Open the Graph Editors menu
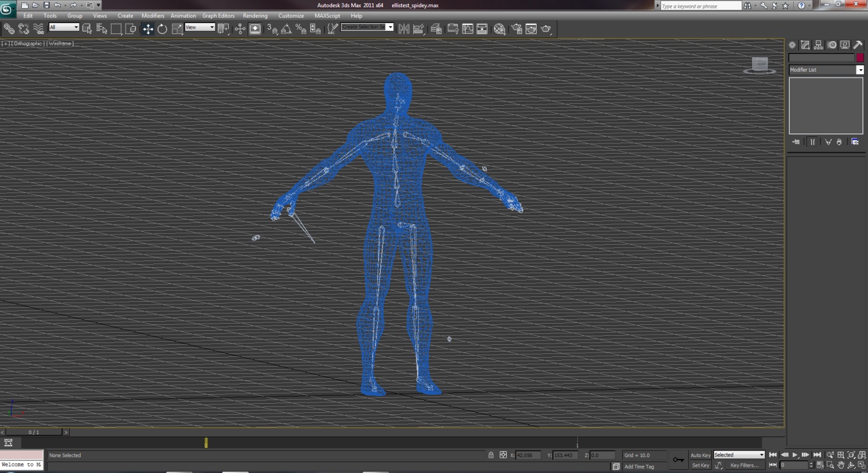Viewport: 868px width, 473px height. point(218,16)
